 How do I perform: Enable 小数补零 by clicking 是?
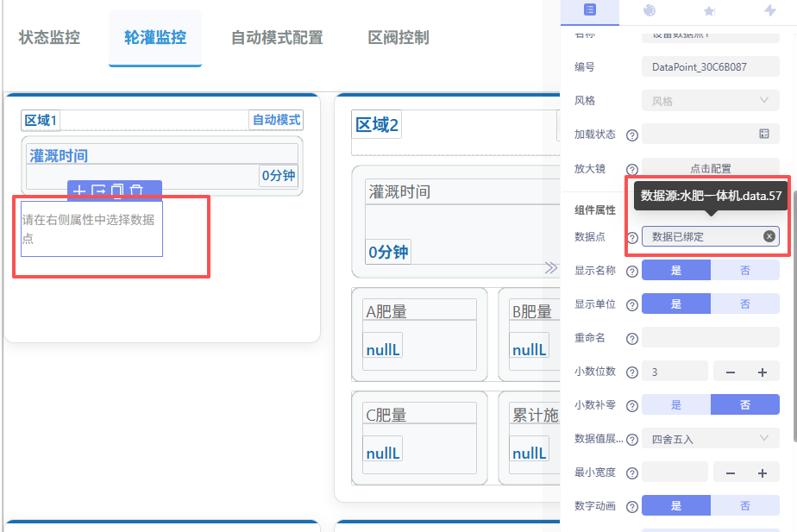click(675, 404)
